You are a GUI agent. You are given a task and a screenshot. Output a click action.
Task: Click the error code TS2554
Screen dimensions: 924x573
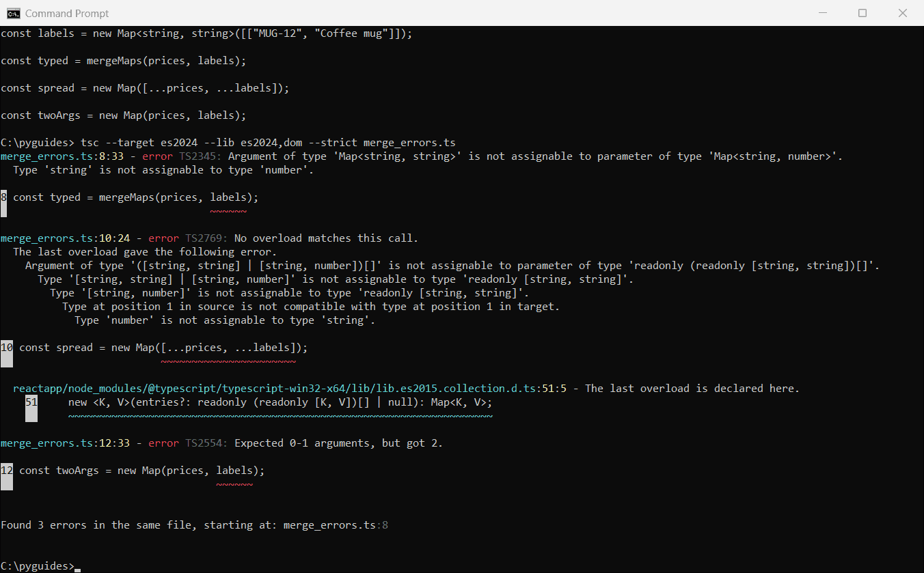206,443
